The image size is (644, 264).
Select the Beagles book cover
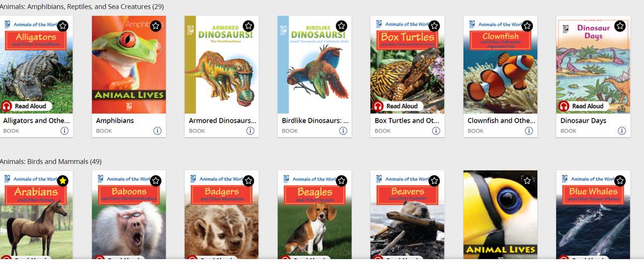[314, 215]
